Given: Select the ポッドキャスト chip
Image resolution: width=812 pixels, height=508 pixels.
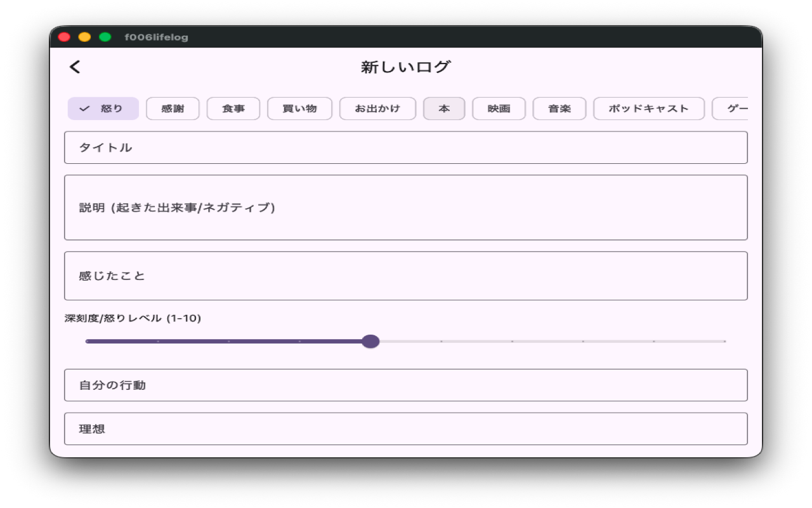Looking at the screenshot, I should pyautogui.click(x=649, y=109).
